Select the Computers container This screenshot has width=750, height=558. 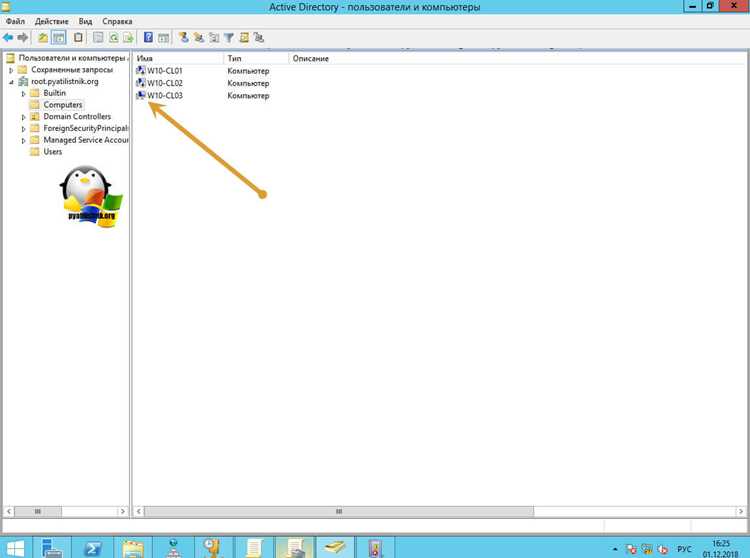coord(63,105)
